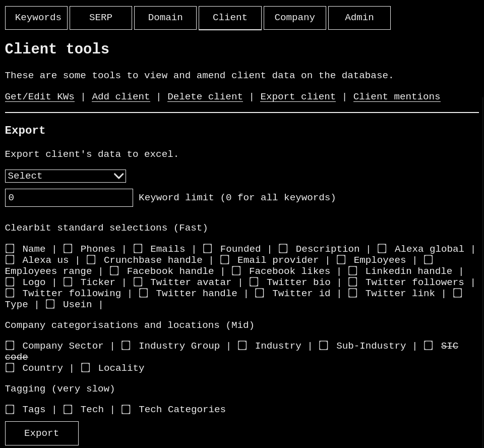
Task: Open the Client mentions link
Action: [396, 97]
